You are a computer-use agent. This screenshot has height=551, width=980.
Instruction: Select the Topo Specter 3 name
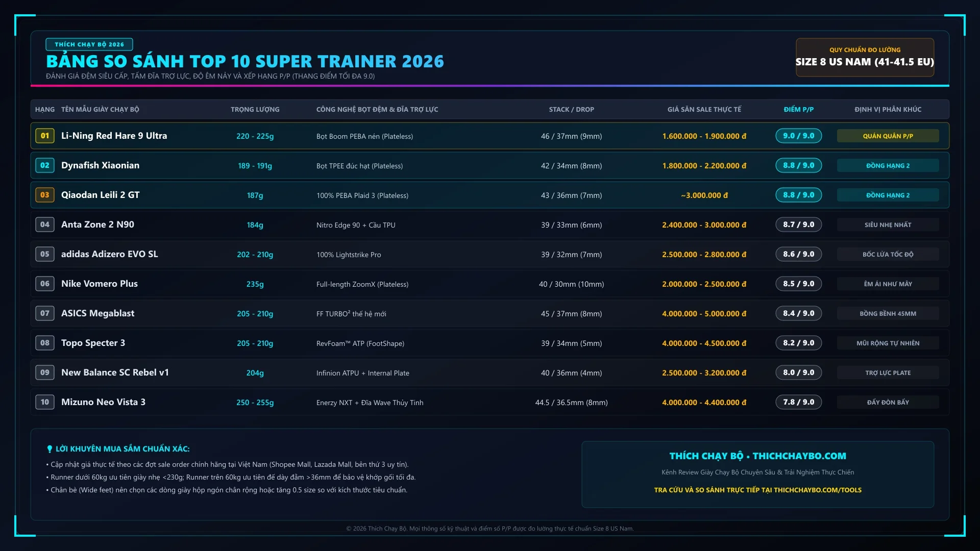(93, 343)
